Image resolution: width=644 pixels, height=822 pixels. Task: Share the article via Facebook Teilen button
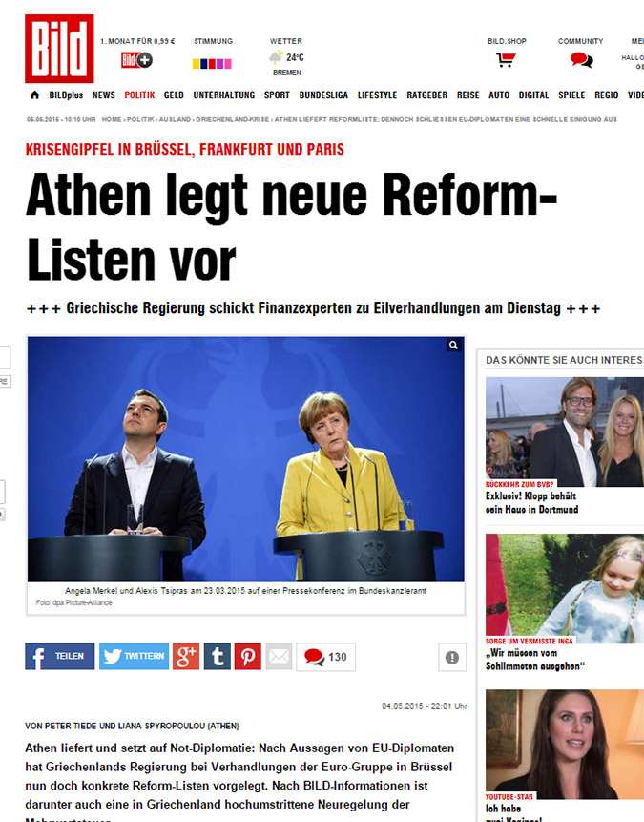tap(60, 656)
